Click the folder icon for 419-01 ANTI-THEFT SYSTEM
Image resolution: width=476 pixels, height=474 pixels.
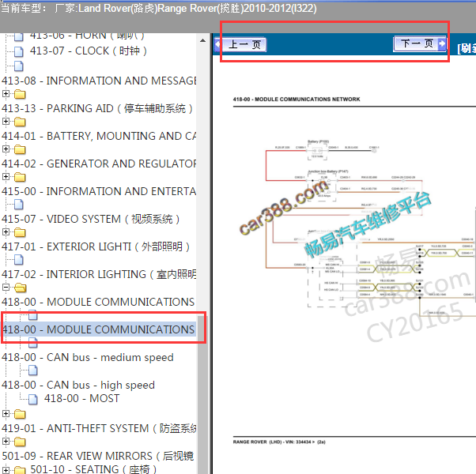[x=20, y=414]
